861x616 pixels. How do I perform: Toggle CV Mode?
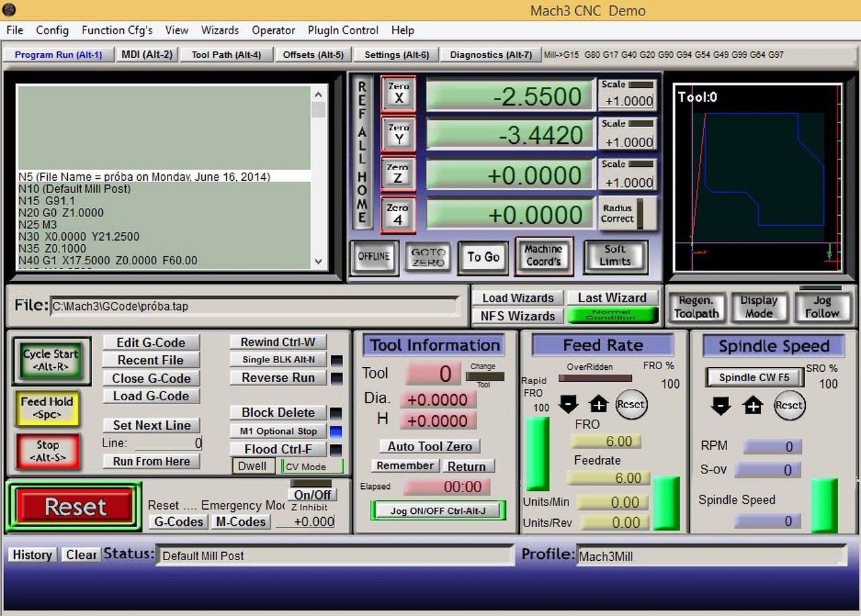[x=312, y=467]
